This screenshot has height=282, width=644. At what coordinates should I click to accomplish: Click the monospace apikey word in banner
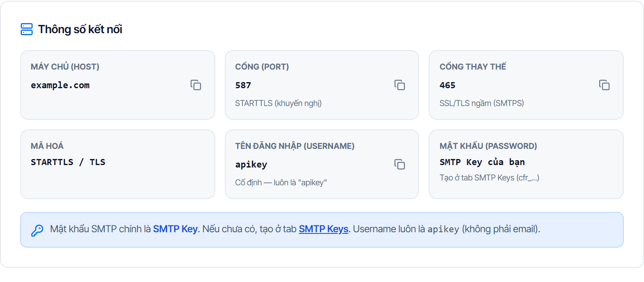(x=443, y=229)
